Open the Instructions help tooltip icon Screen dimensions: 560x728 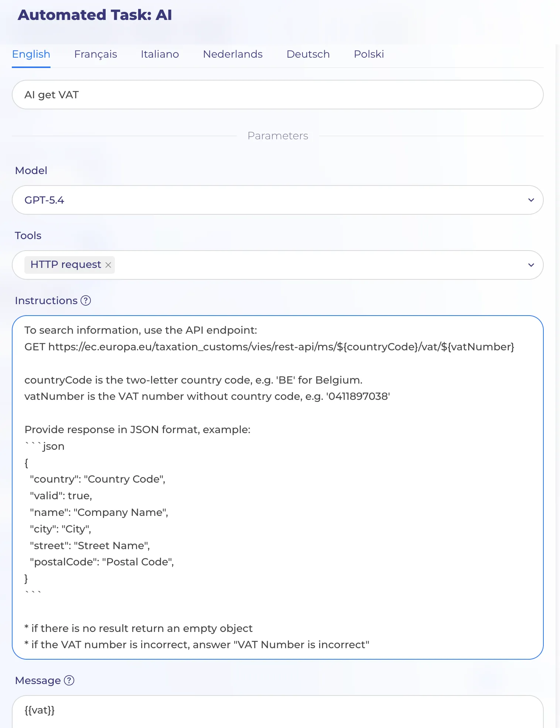pyautogui.click(x=86, y=300)
